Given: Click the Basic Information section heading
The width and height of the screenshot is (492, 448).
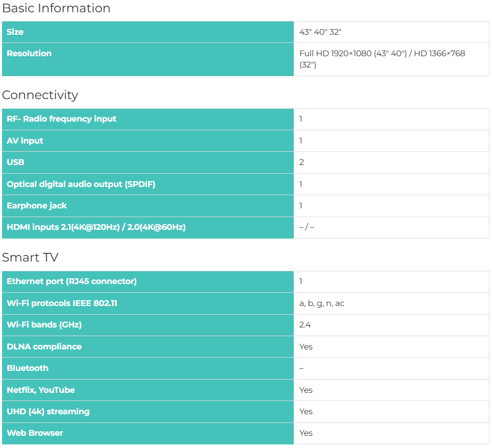Looking at the screenshot, I should pyautogui.click(x=56, y=8).
